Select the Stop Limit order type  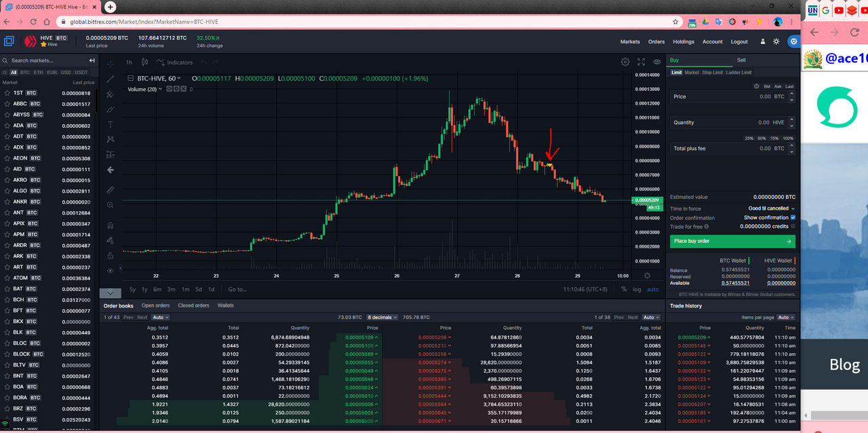point(712,72)
